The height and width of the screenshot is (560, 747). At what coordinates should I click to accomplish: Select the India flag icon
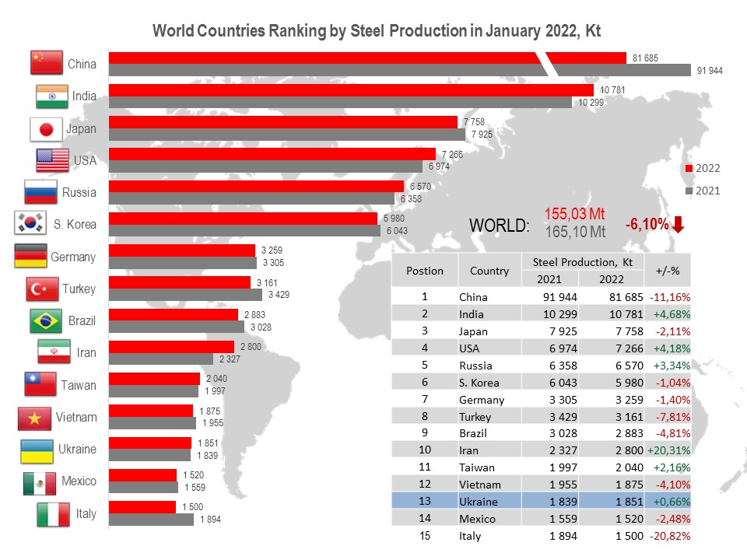click(52, 96)
